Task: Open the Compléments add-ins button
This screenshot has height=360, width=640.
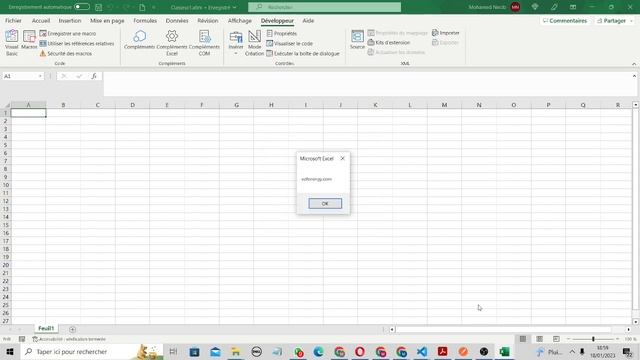Action: [x=140, y=40]
